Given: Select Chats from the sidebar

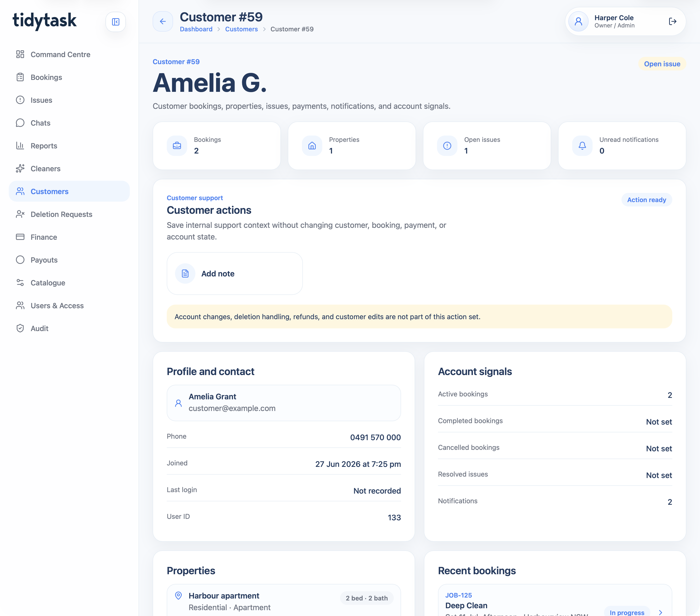Looking at the screenshot, I should tap(69, 123).
